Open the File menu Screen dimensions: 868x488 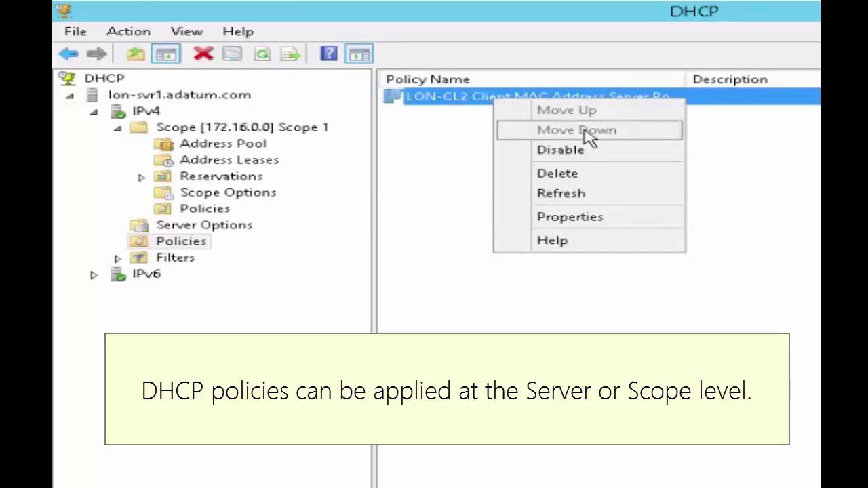point(75,31)
